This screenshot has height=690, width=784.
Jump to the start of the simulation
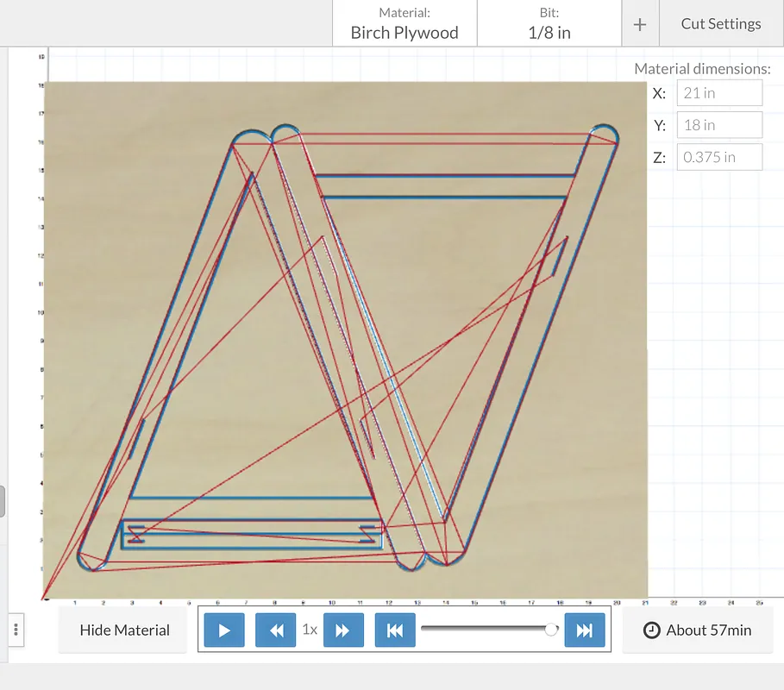click(x=395, y=630)
